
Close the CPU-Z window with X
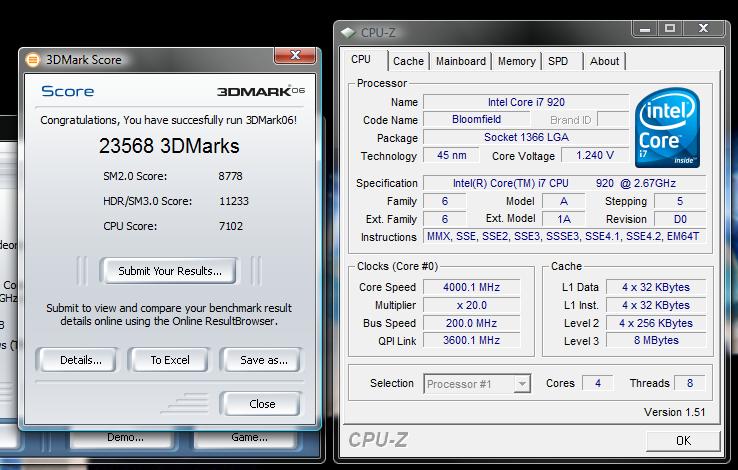point(703,29)
